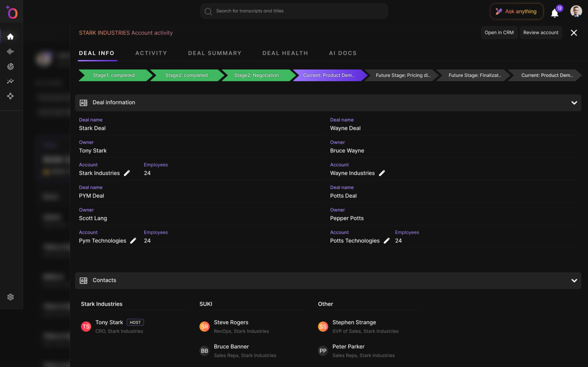588x367 pixels.
Task: Open the DEAL HEALTH tab
Action: (285, 53)
